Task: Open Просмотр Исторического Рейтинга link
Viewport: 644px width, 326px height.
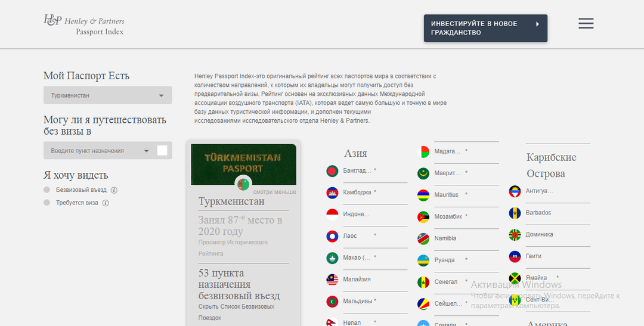Action: pyautogui.click(x=233, y=248)
